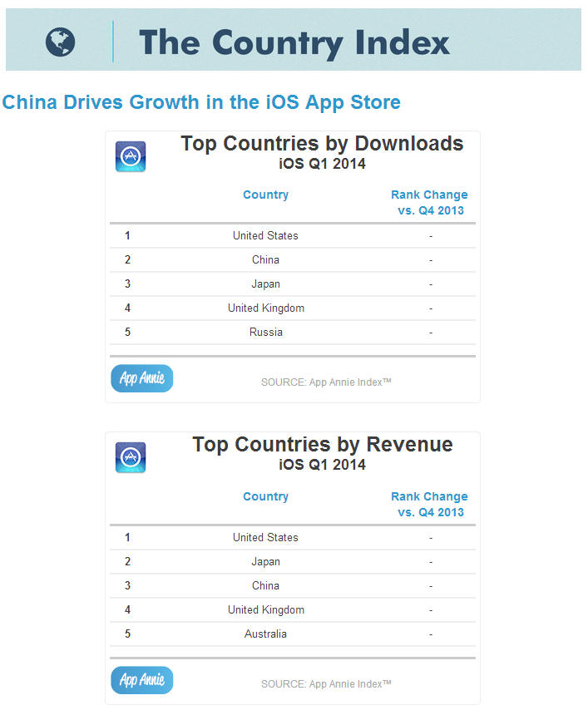
Task: Click the App Store icon in the Revenue table
Action: click(131, 458)
